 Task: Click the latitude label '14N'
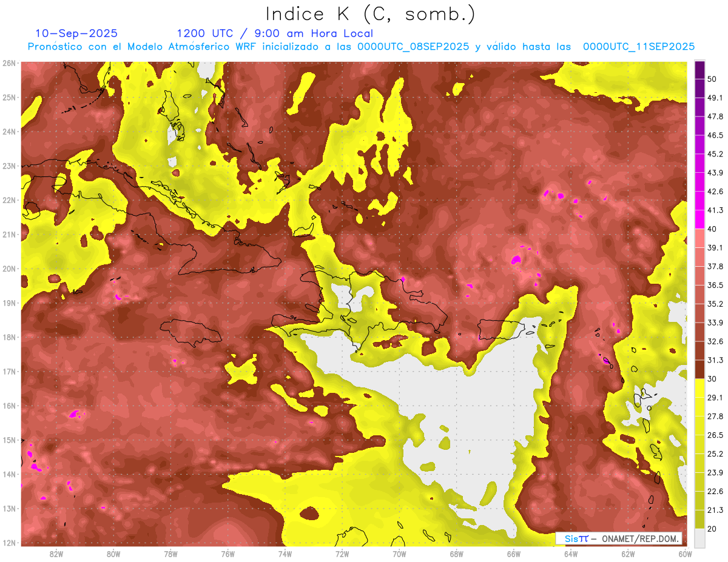(8, 474)
